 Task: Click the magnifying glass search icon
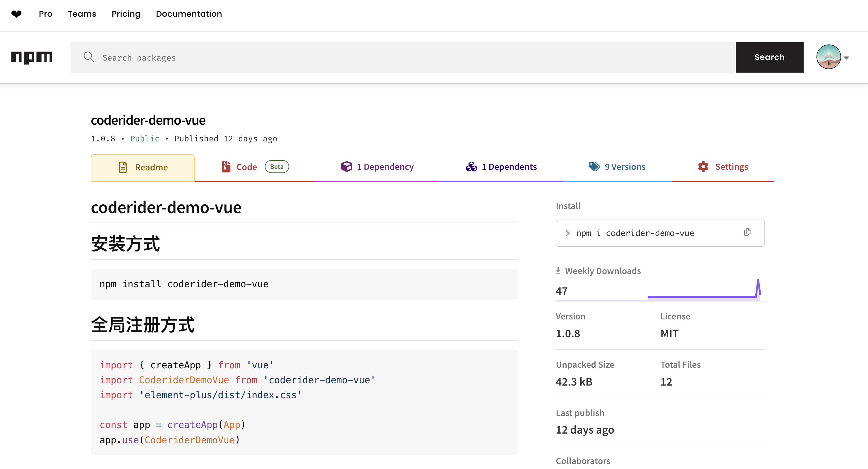pyautogui.click(x=89, y=57)
